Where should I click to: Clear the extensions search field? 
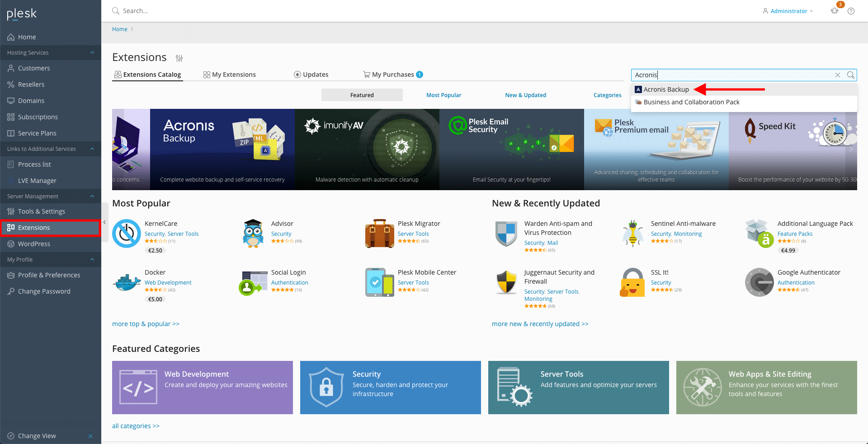[x=838, y=75]
